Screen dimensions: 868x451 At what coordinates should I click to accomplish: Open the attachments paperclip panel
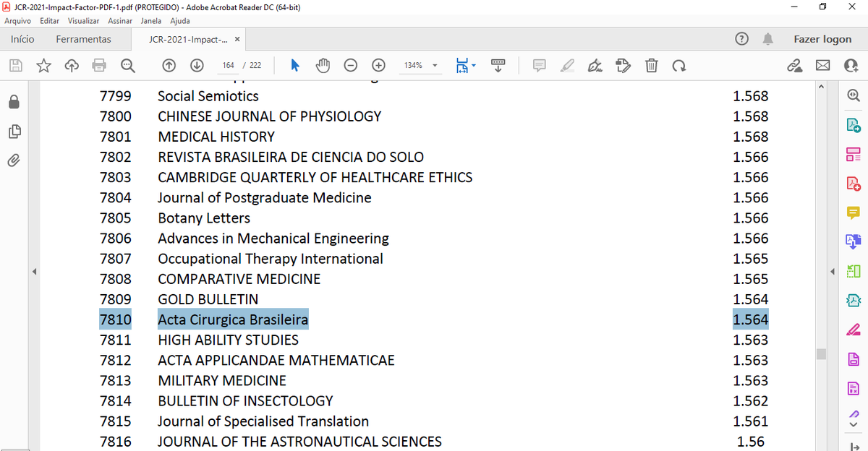14,160
